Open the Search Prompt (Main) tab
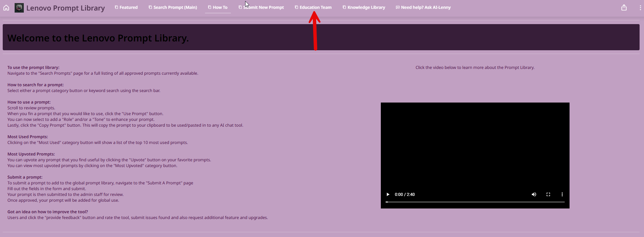644x237 pixels. tap(173, 7)
